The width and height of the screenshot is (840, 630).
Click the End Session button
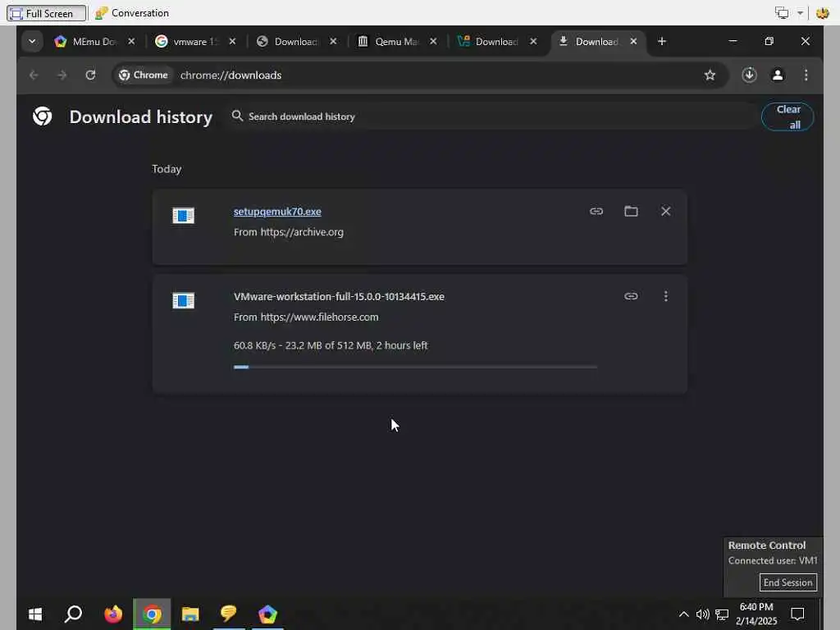point(787,582)
